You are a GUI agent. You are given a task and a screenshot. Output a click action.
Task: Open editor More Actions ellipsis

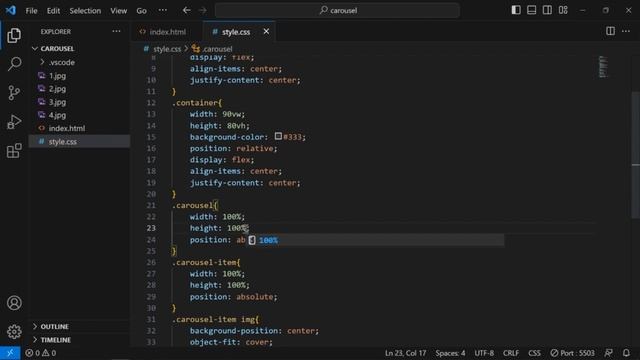click(626, 31)
